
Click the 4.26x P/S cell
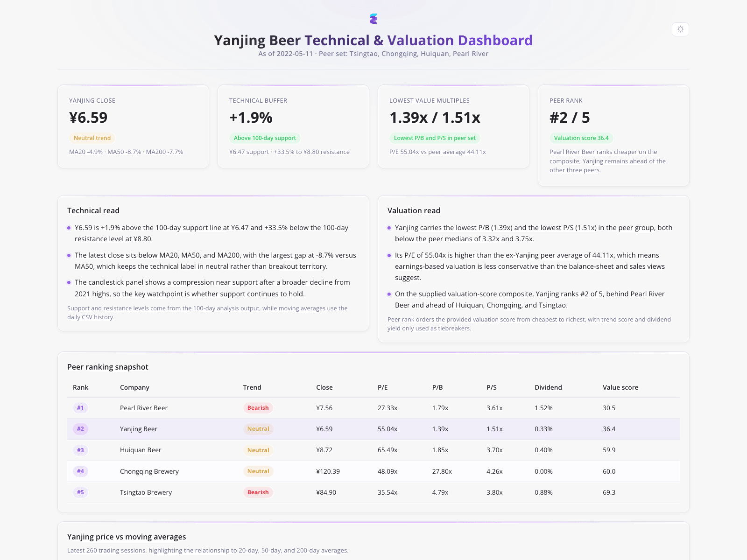point(494,471)
